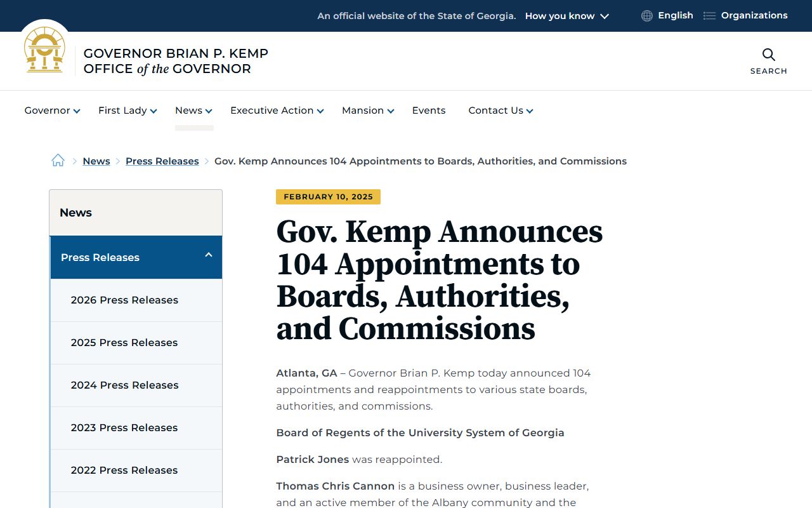
Task: Click 'An official website of the State of Georgia' text
Action: click(x=417, y=17)
